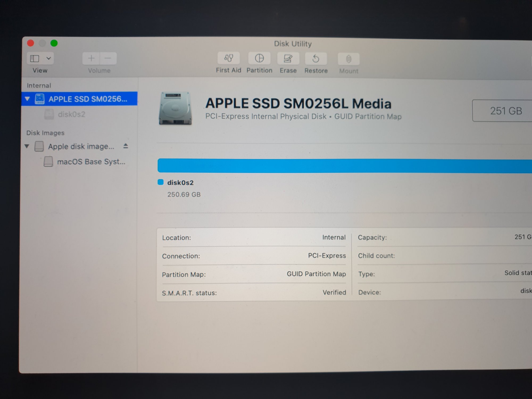
Task: Click the Partition Map: GUID row
Action: [x=254, y=274]
